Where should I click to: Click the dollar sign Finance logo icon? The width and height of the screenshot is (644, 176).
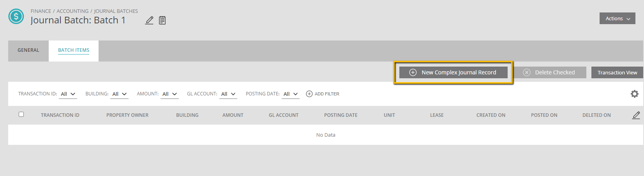pyautogui.click(x=16, y=16)
